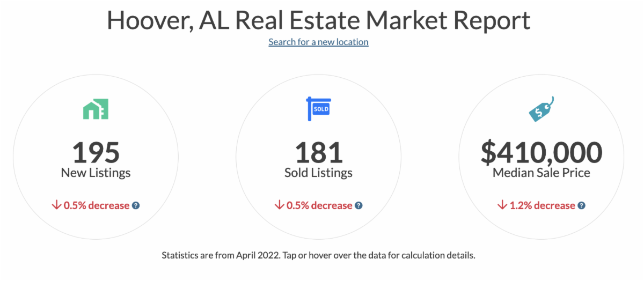Click the blue SOLD sign icon
The height and width of the screenshot is (281, 644).
tap(318, 109)
